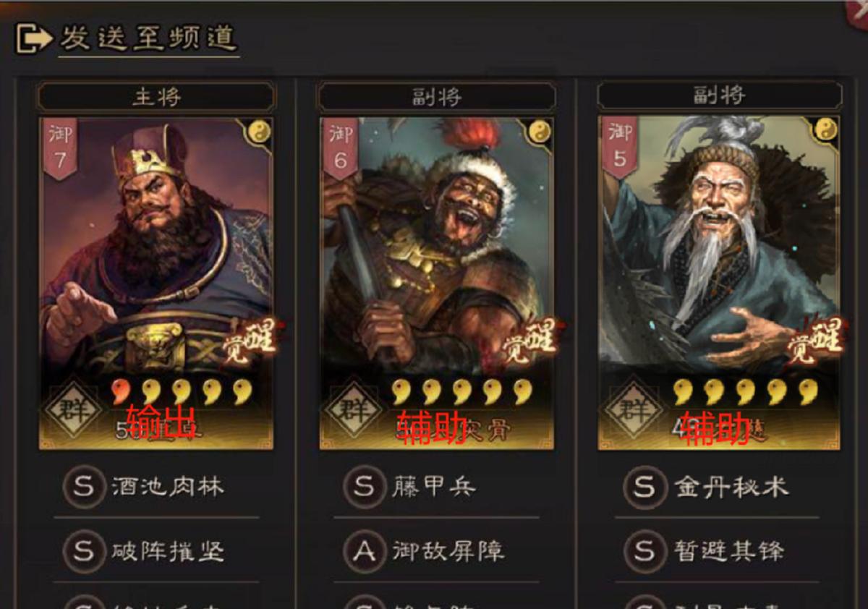
Task: Click the 群 faction badge on the right general
Action: click(633, 410)
